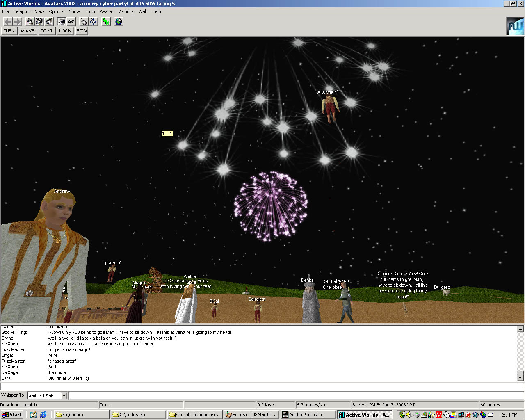Click the globe web page icon
This screenshot has height=420, width=525.
pyautogui.click(x=119, y=22)
